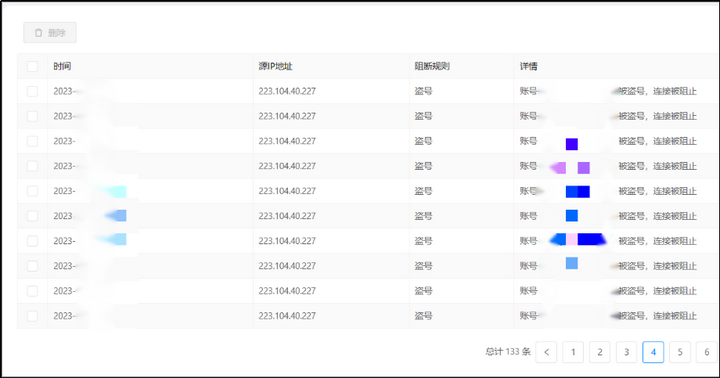Go to previous page with left arrow
Viewport: 720px width, 378px height.
pyautogui.click(x=546, y=352)
